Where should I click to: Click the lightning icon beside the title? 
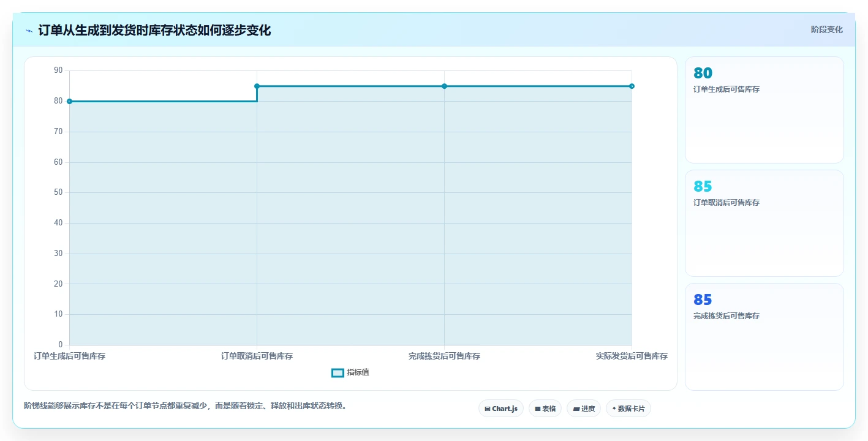tap(29, 30)
